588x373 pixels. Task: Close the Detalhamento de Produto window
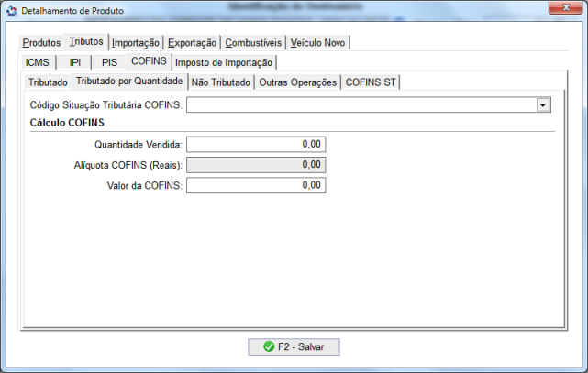(x=566, y=7)
